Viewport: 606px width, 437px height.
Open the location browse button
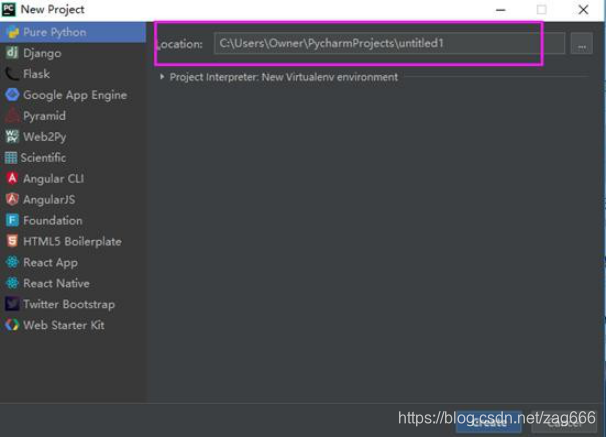coord(582,44)
